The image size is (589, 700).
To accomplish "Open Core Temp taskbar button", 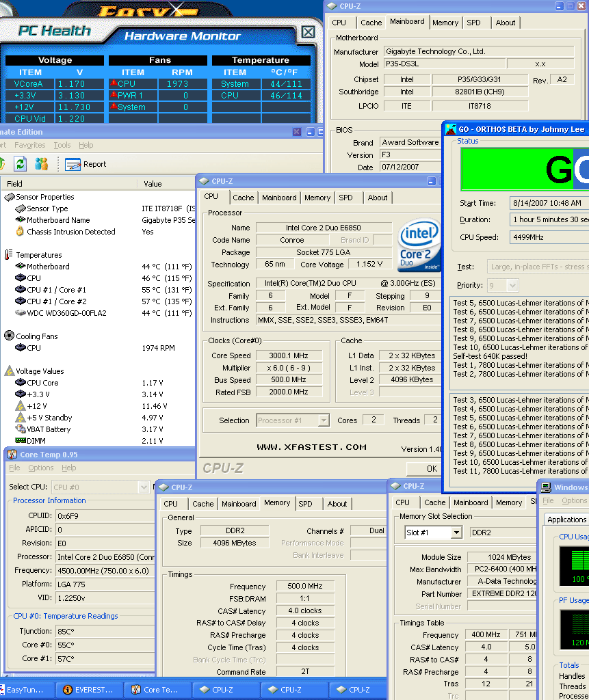I will pyautogui.click(x=157, y=690).
